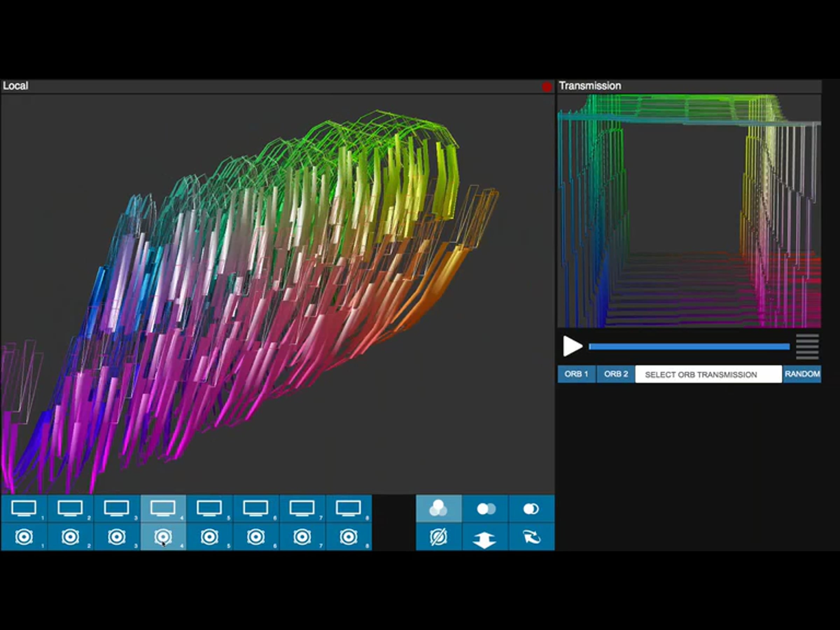Select speaker output number 2
Viewport: 840px width, 630px height.
70,537
